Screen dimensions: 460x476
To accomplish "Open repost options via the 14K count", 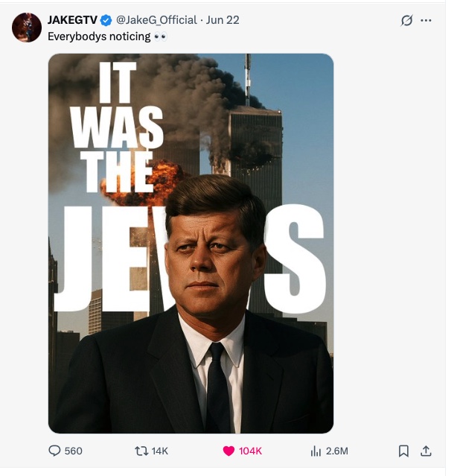I will (x=160, y=451).
